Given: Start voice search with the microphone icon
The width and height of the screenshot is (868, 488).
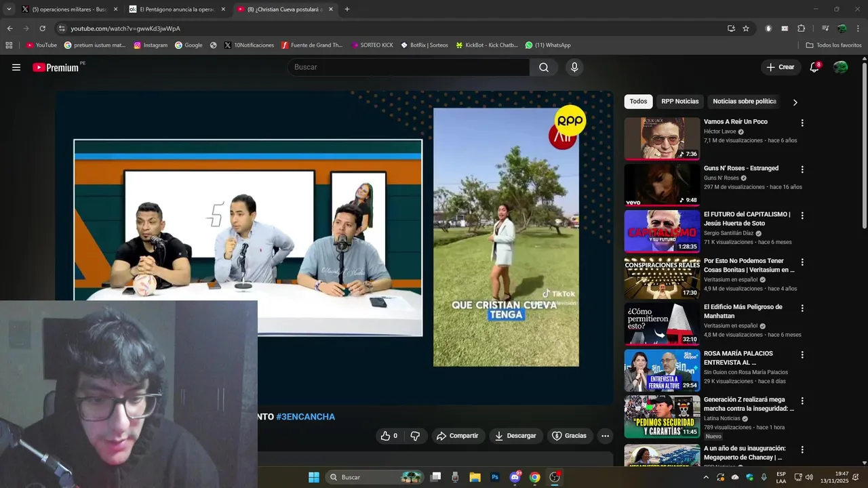Looking at the screenshot, I should tap(574, 67).
